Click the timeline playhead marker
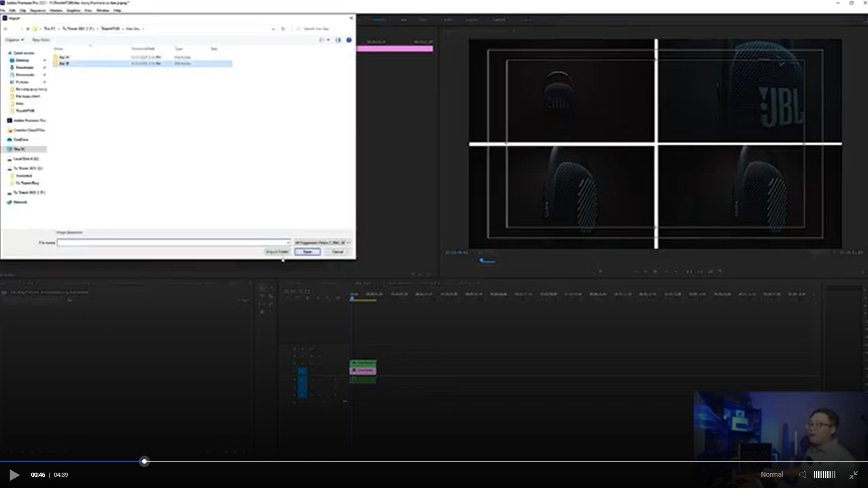The image size is (868, 488). (352, 298)
